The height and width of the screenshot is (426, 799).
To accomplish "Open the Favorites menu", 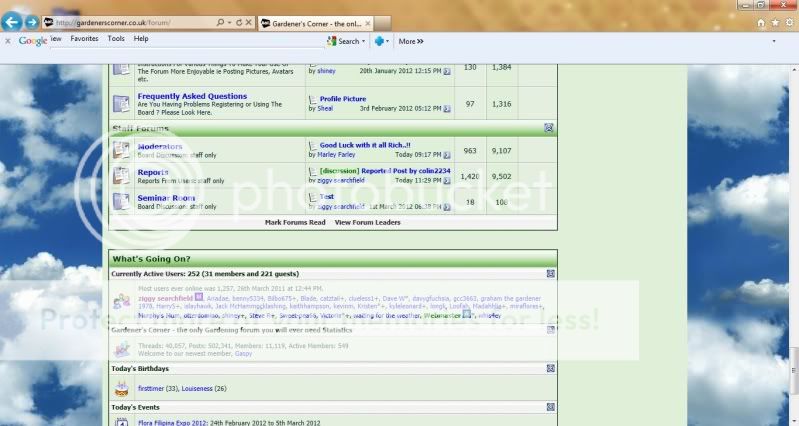I will (84, 39).
